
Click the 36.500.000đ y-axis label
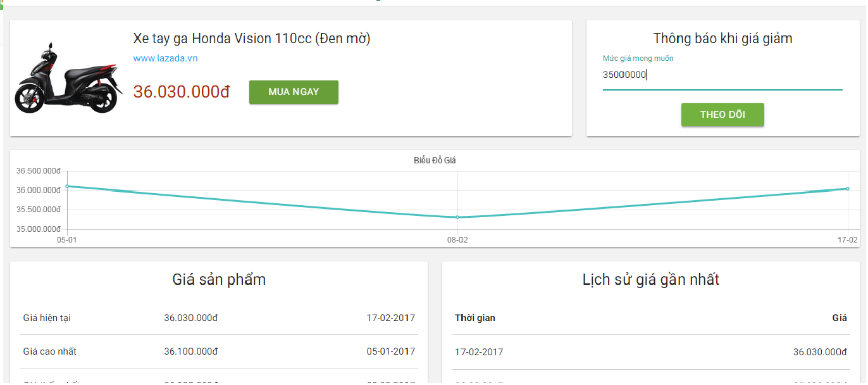click(x=38, y=171)
